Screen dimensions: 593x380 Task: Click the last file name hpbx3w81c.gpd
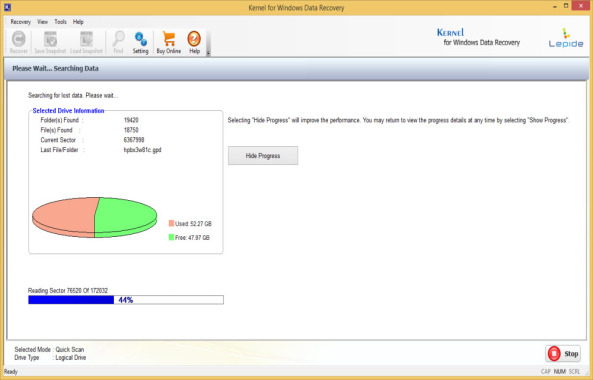(x=143, y=150)
